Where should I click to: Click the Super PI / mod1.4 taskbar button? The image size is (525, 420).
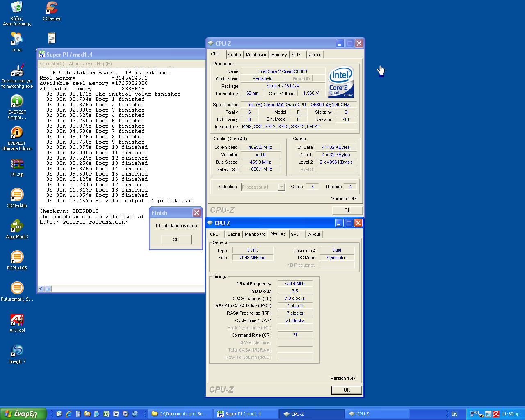pos(245,414)
